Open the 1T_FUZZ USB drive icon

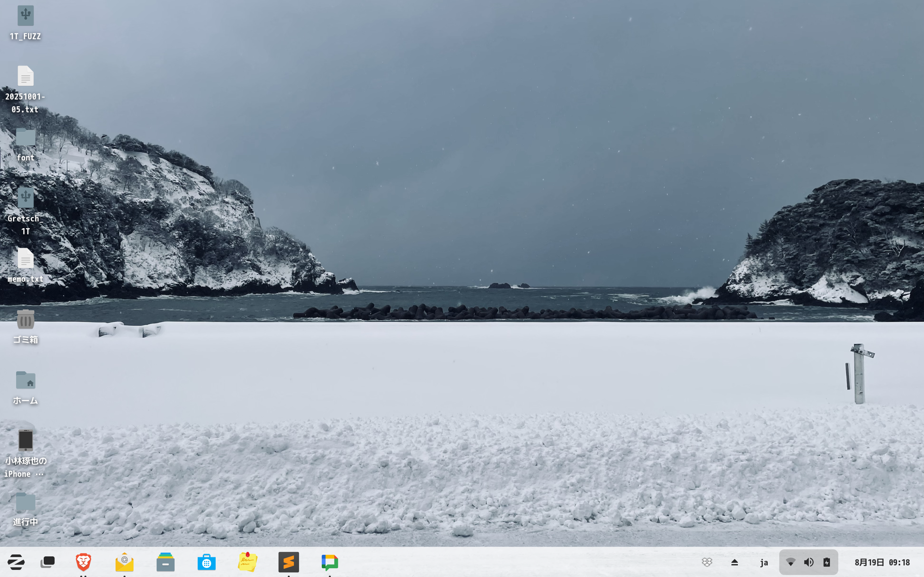coord(25,16)
